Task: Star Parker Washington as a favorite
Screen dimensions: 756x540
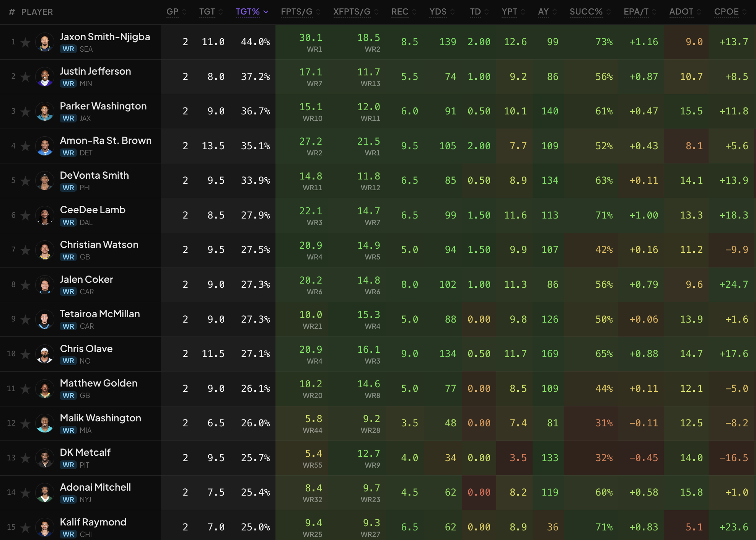Action: pyautogui.click(x=25, y=111)
